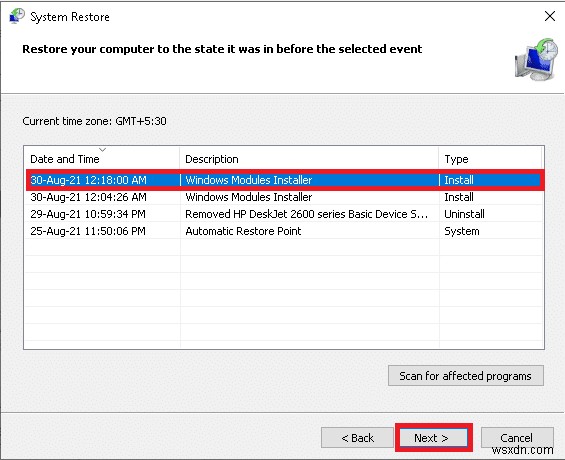Image resolution: width=565 pixels, height=460 pixels.
Task: Sort by the Type column header
Action: click(x=490, y=158)
